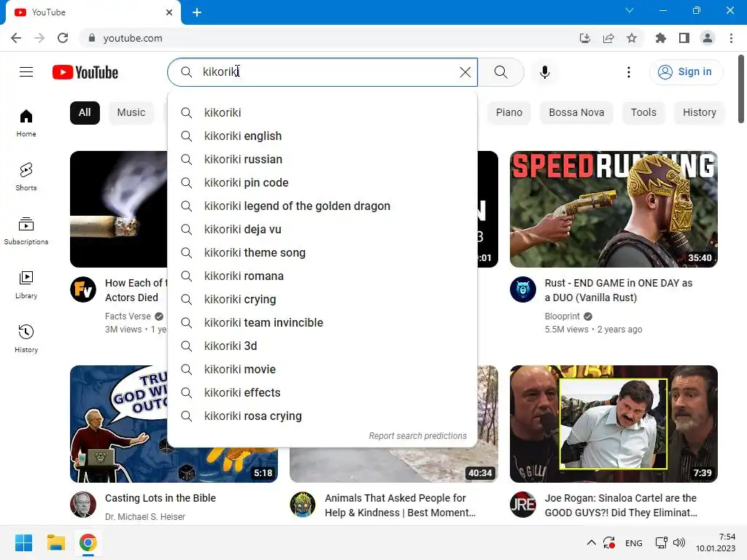This screenshot has height=560, width=747.
Task: Click the Report search predictions link
Action: coord(418,436)
